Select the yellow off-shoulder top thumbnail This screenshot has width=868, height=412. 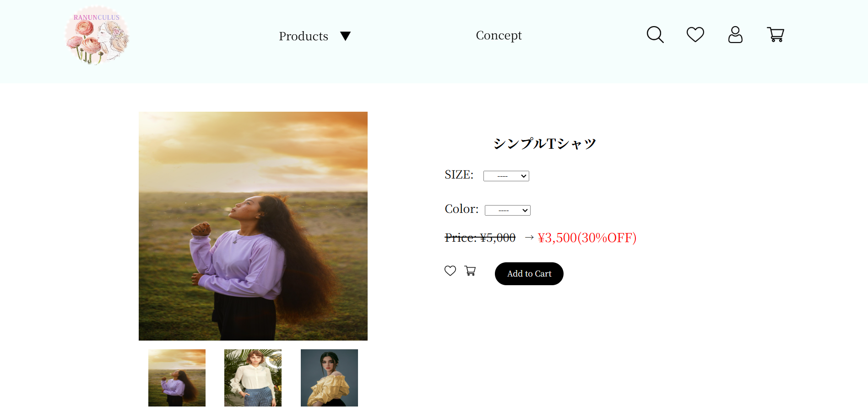click(x=329, y=378)
